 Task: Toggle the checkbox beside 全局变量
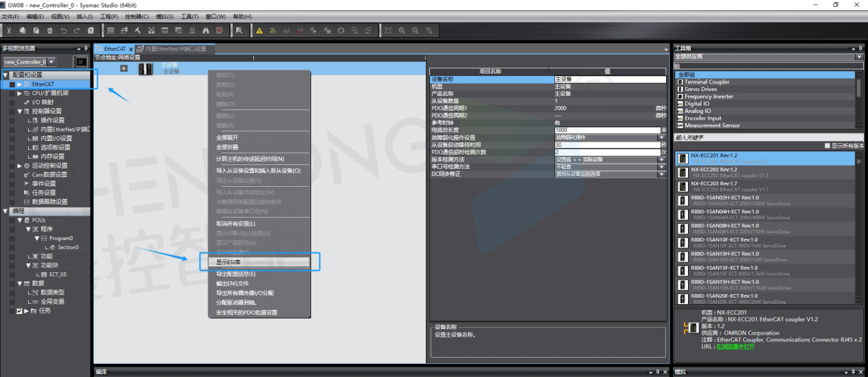[x=12, y=302]
